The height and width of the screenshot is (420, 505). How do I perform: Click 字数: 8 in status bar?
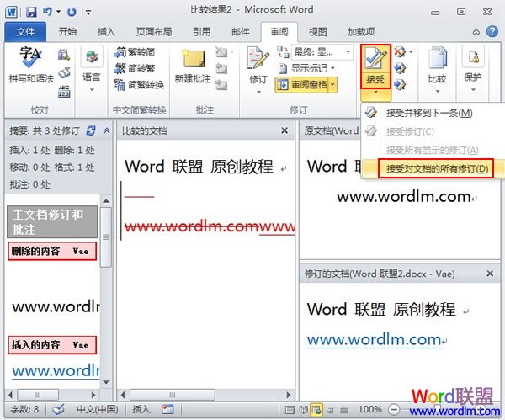(x=24, y=409)
